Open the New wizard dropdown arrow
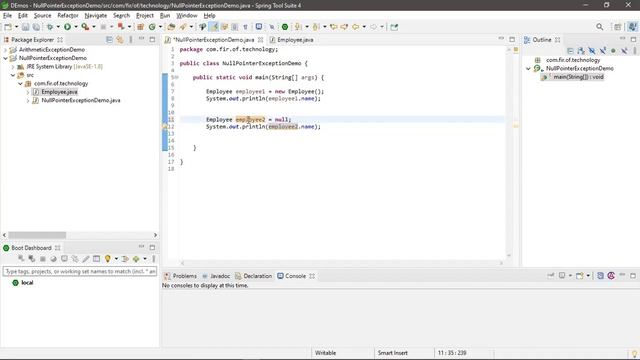This screenshot has width=640, height=360. click(17, 27)
